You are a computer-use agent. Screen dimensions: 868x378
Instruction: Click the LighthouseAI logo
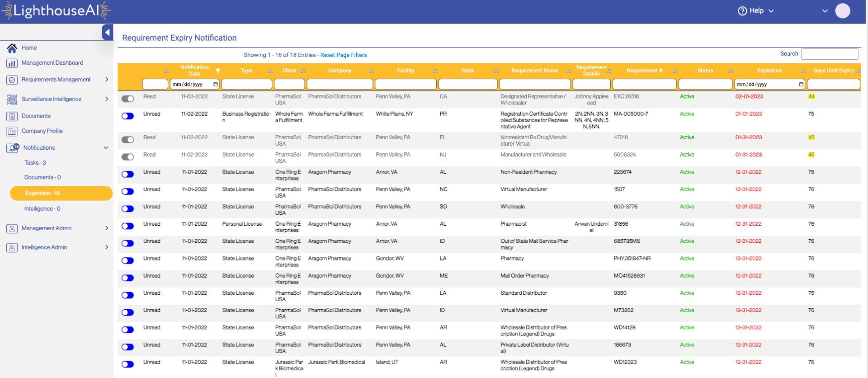tap(56, 11)
